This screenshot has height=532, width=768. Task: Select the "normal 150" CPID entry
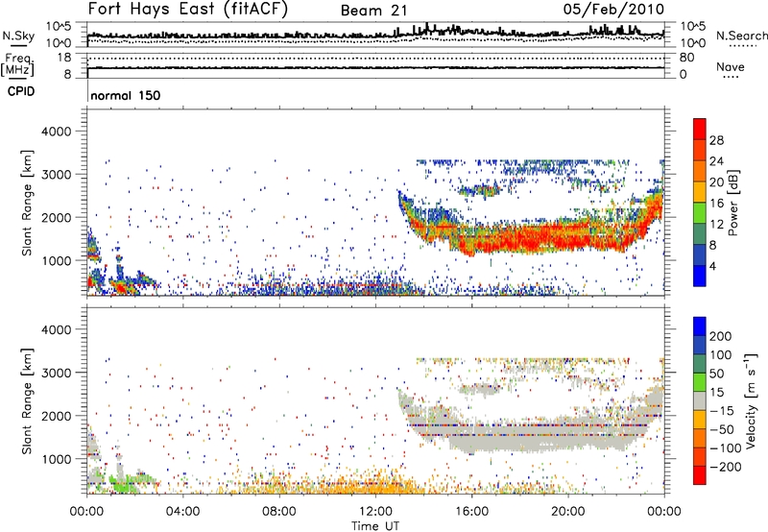pos(126,95)
